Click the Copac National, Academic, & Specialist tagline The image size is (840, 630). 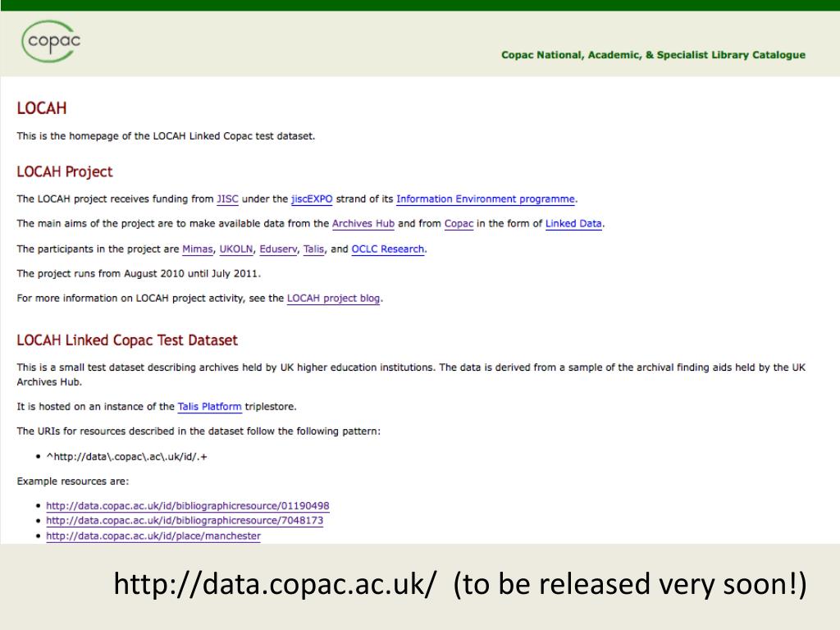(x=653, y=55)
